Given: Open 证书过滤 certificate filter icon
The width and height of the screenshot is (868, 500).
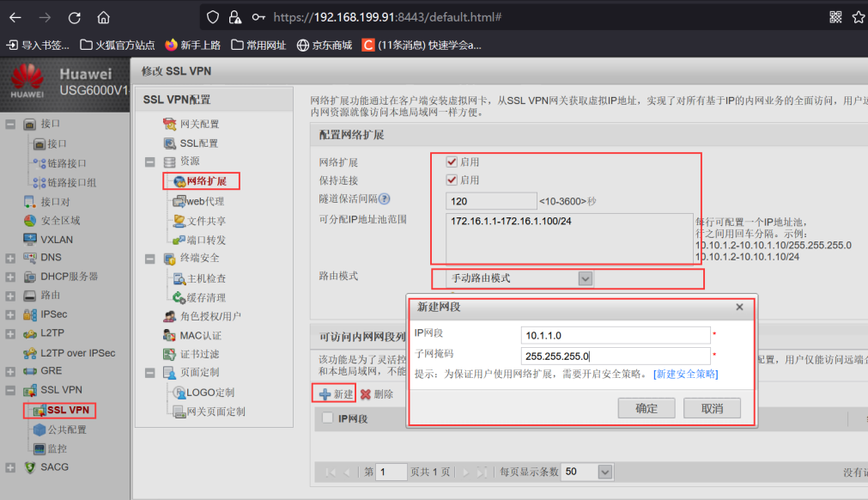Looking at the screenshot, I should 169,354.
